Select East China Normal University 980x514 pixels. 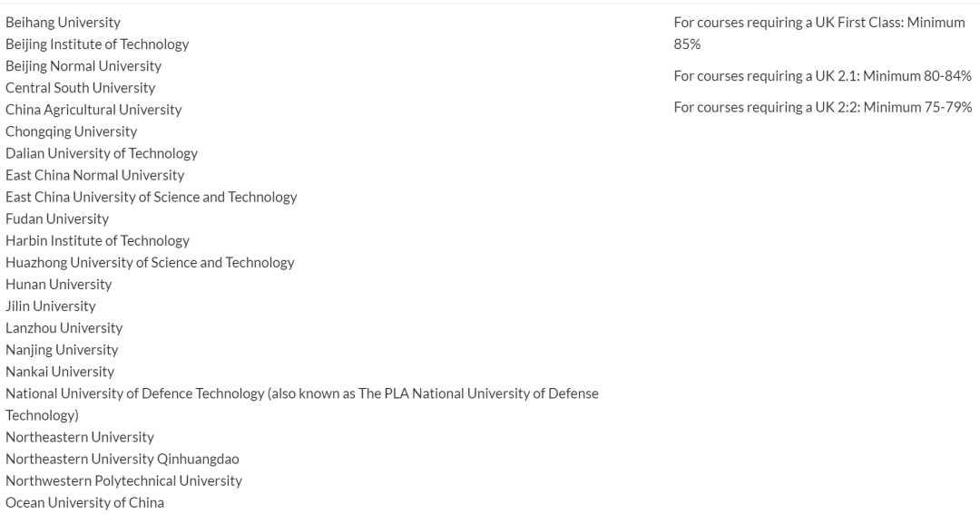tap(94, 175)
